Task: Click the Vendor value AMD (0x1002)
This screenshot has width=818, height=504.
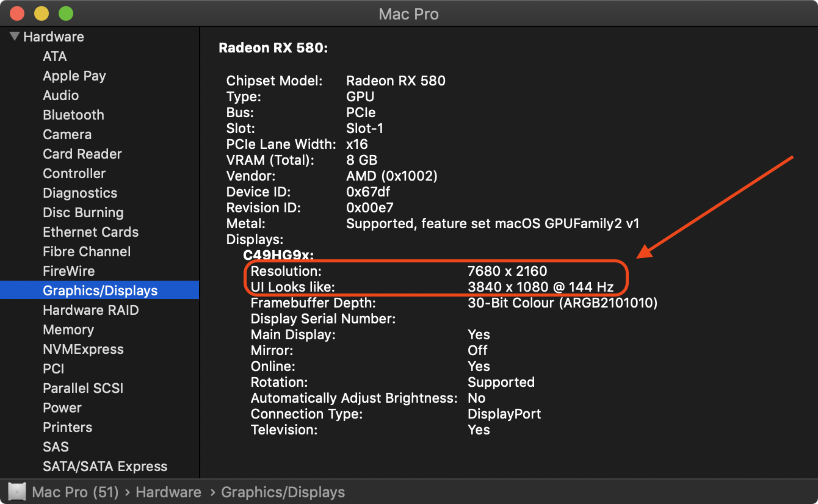Action: (x=392, y=176)
